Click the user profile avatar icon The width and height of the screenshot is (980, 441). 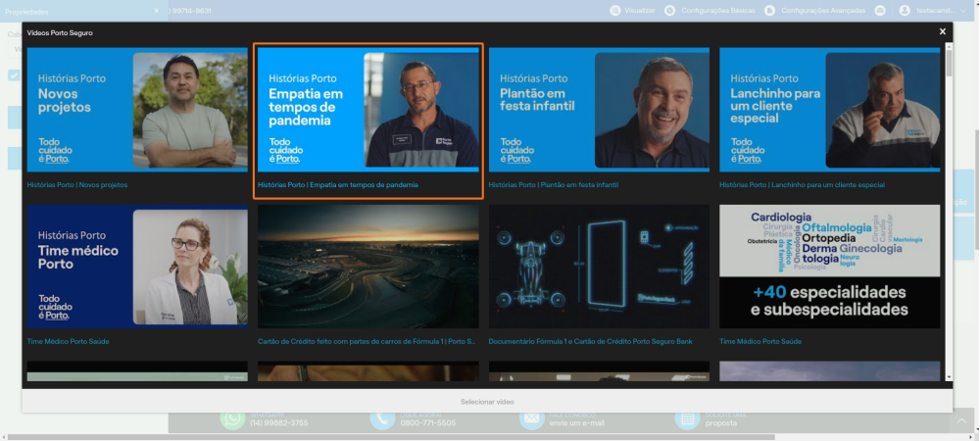905,11
